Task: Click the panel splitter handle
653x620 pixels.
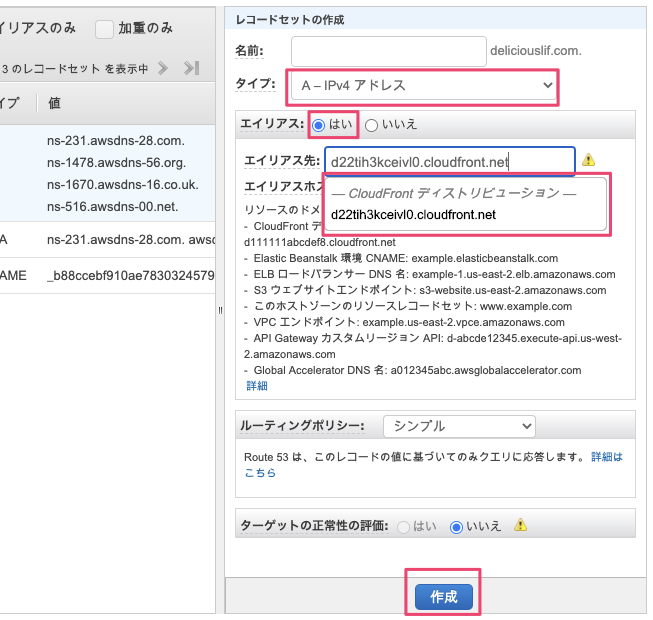Action: pyautogui.click(x=220, y=310)
